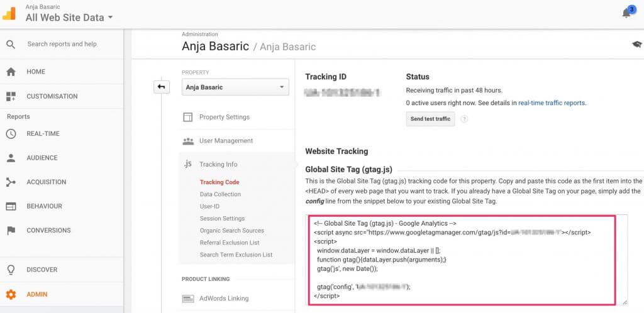Open Search Term Exclusion List

(x=236, y=255)
